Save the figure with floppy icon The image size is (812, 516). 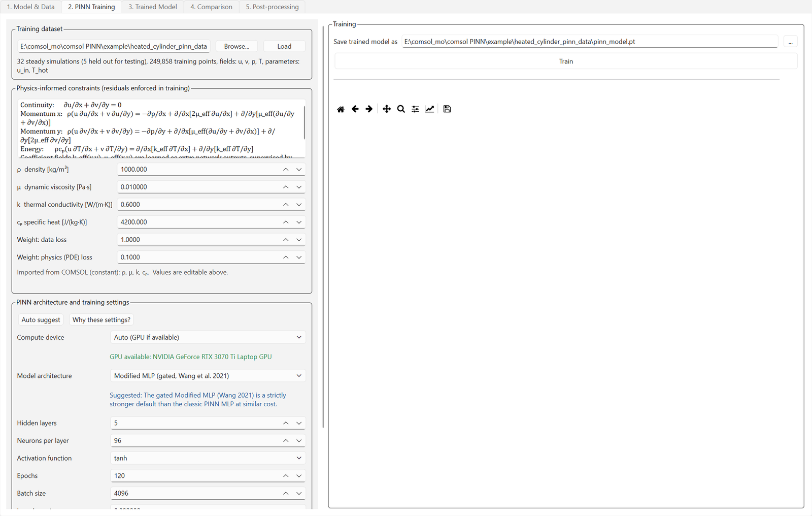point(447,109)
